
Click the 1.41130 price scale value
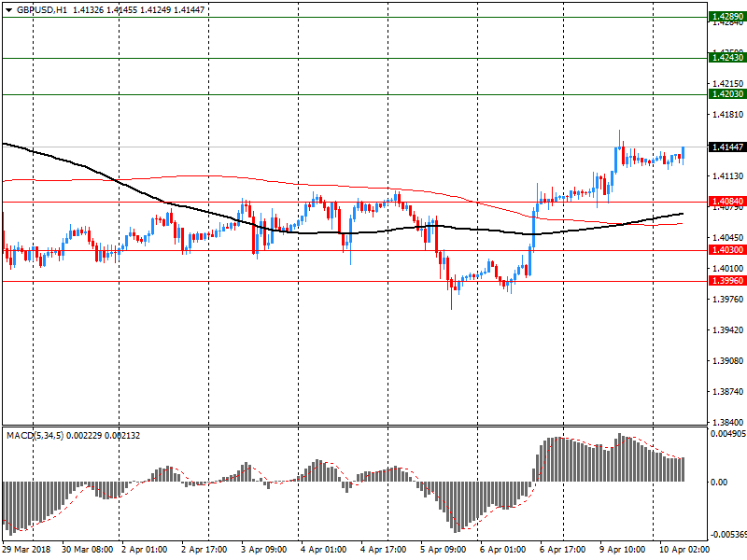tap(727, 176)
